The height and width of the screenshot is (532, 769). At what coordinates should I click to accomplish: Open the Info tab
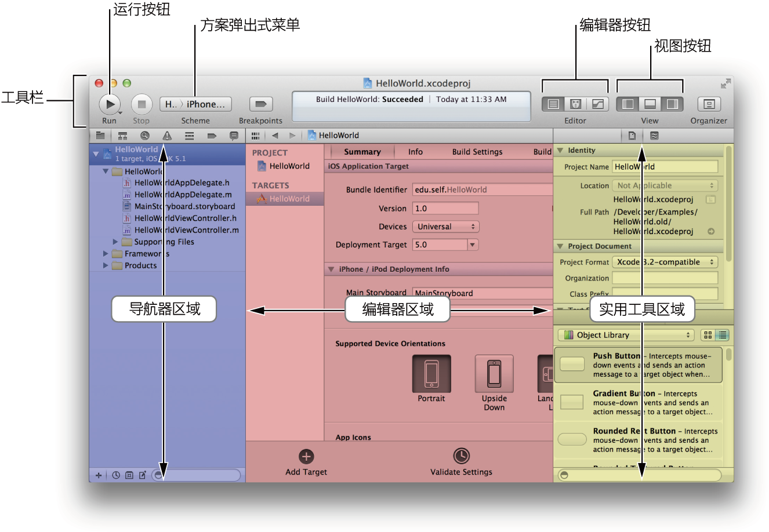tap(415, 152)
